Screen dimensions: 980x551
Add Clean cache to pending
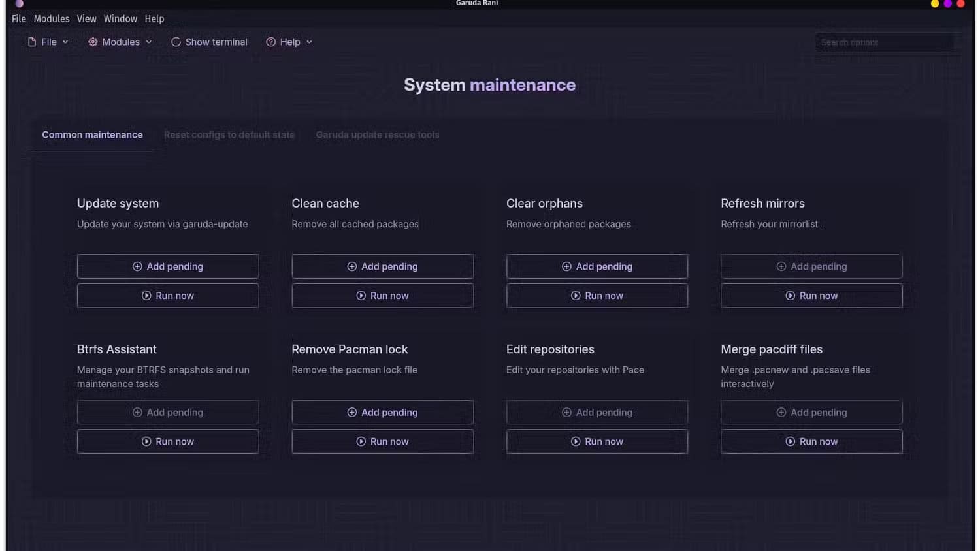pos(382,266)
